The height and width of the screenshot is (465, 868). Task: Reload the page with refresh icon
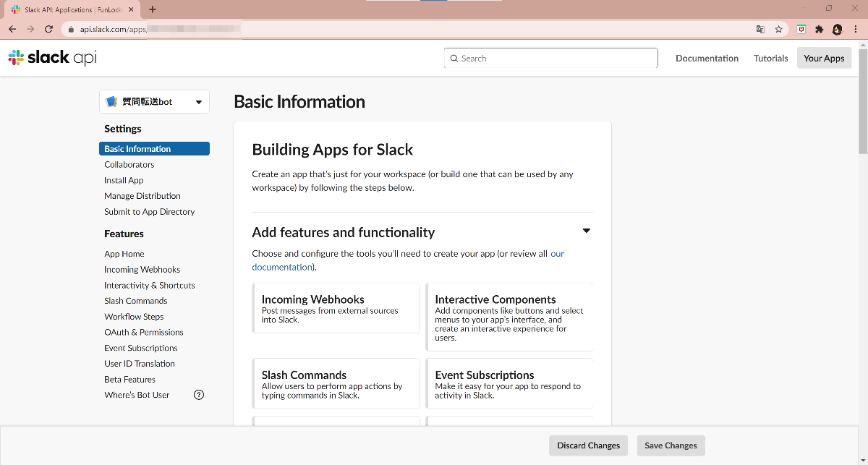tap(48, 29)
